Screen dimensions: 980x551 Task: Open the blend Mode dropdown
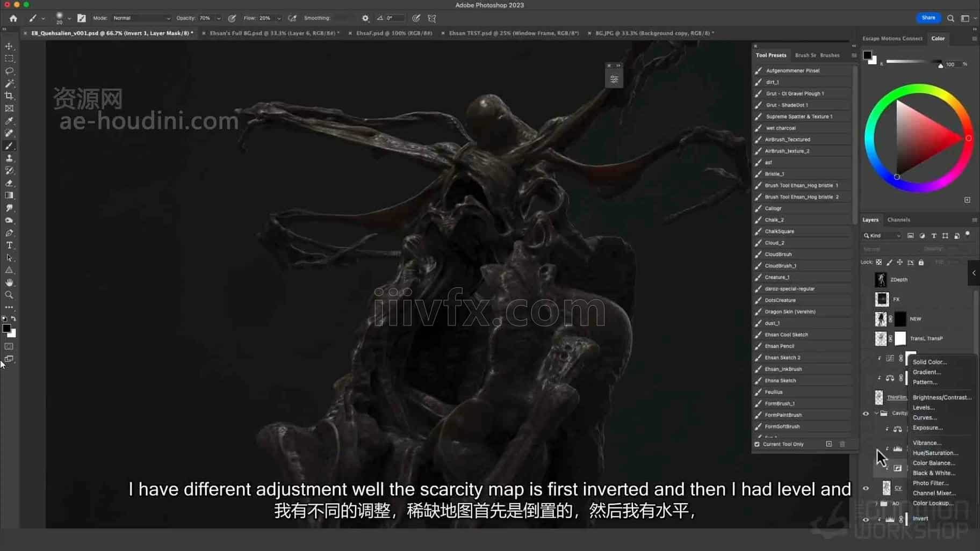141,18
